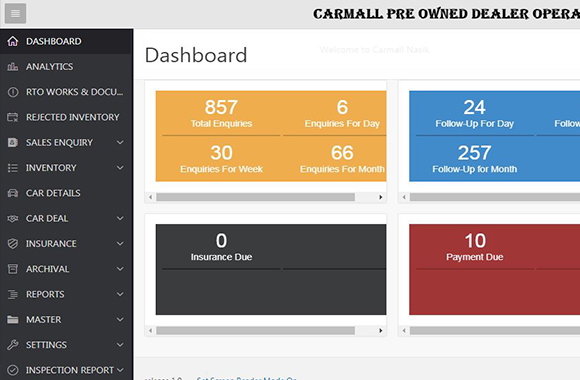Expand the Reports section chevron
Screen dimensions: 580x380
(x=120, y=294)
